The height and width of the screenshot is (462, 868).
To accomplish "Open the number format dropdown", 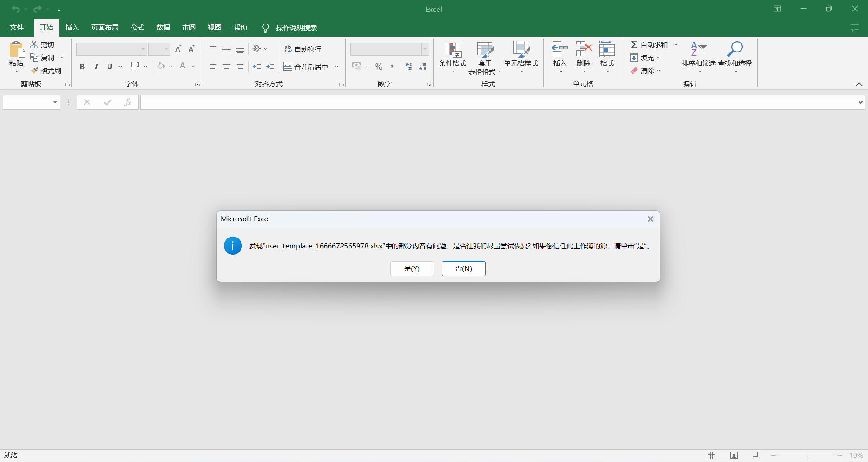I will coord(425,49).
